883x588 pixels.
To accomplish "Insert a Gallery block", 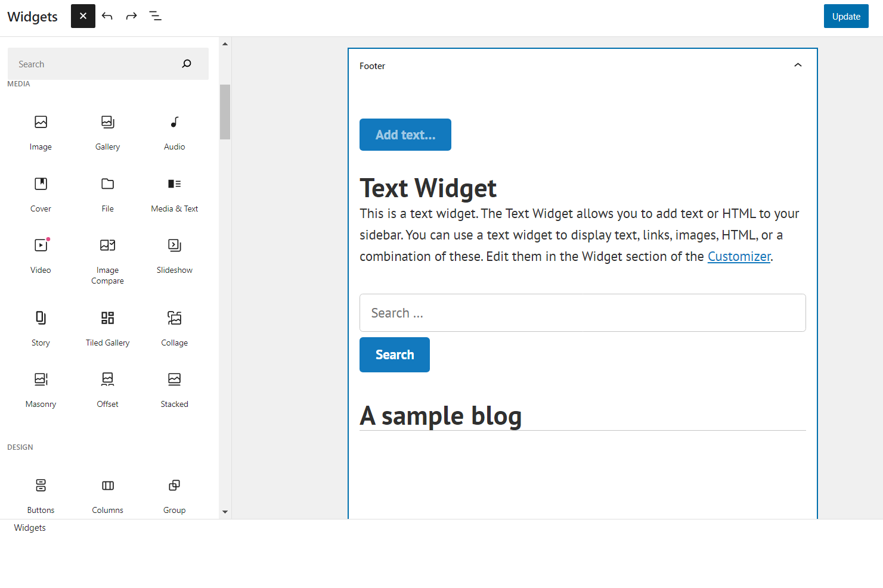I will 107,133.
